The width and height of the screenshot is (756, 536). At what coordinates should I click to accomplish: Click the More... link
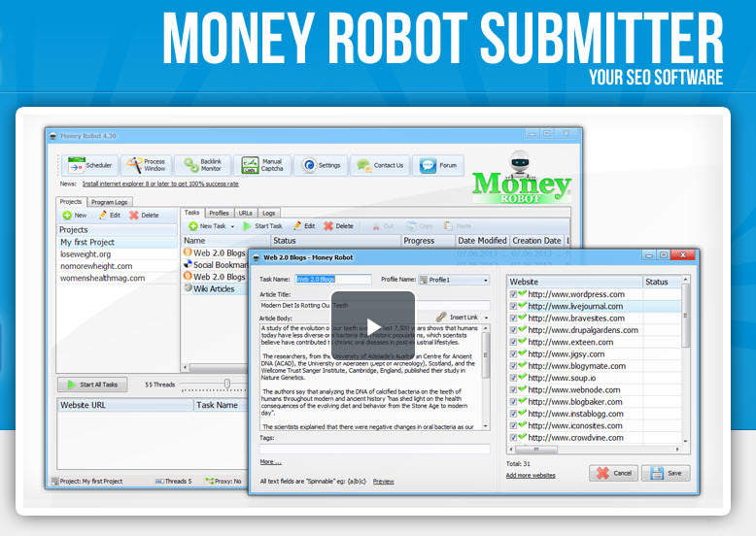[x=270, y=462]
